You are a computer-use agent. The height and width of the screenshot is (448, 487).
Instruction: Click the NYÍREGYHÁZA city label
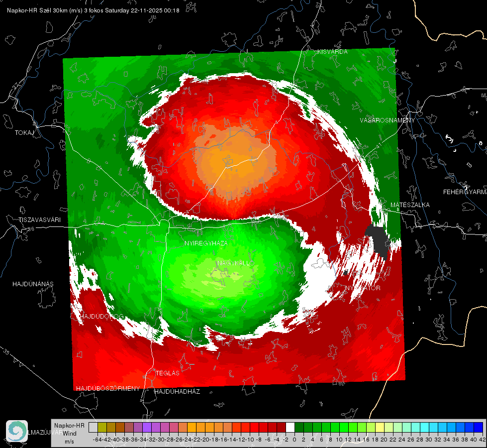click(x=206, y=243)
